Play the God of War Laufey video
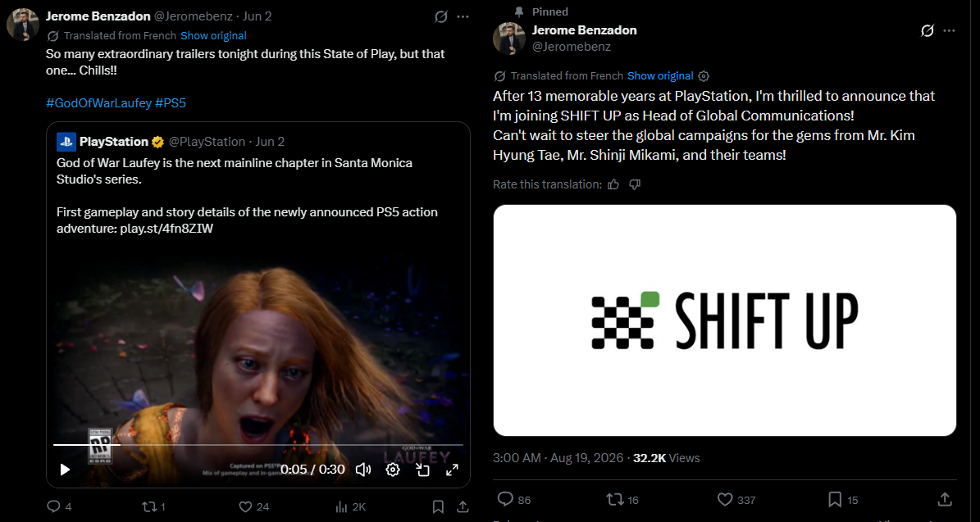The height and width of the screenshot is (522, 980). pyautogui.click(x=65, y=470)
